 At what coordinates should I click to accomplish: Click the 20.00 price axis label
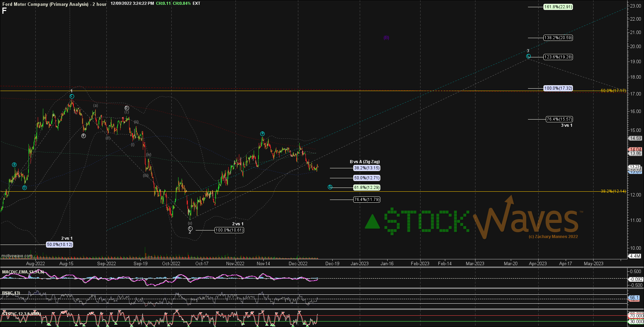click(635, 46)
